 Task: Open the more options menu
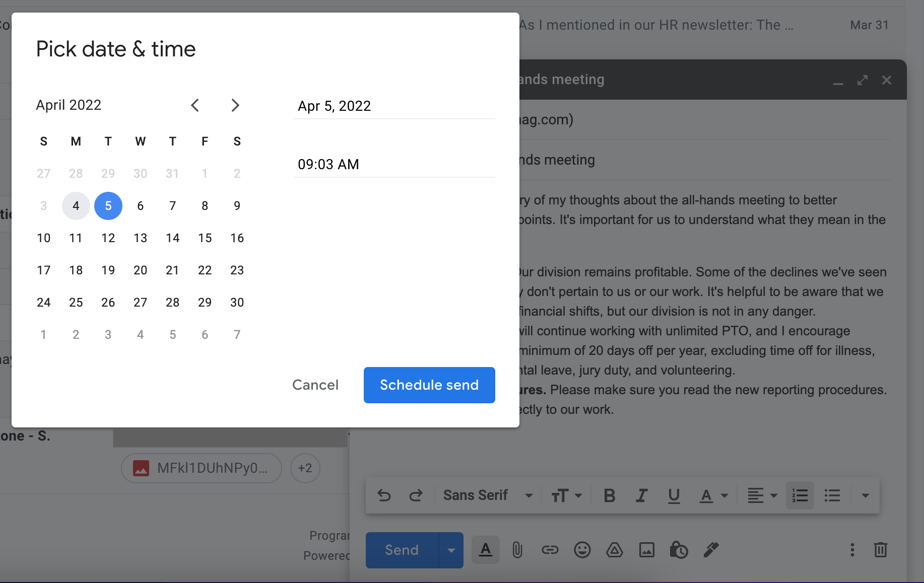click(x=852, y=550)
